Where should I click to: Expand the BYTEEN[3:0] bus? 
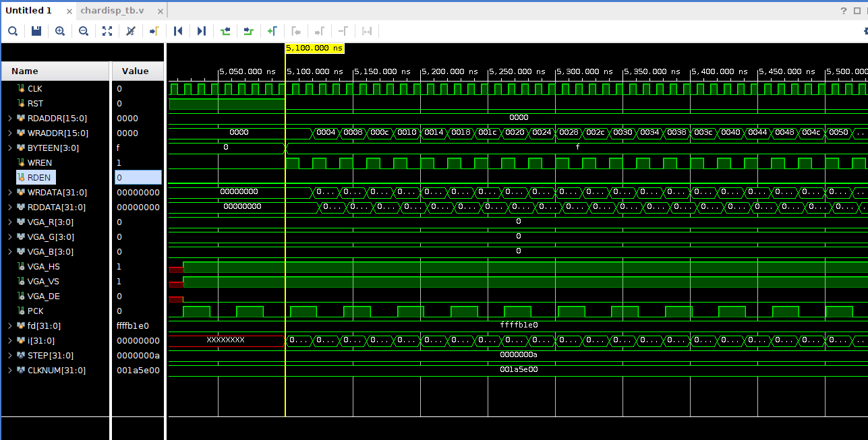point(9,148)
